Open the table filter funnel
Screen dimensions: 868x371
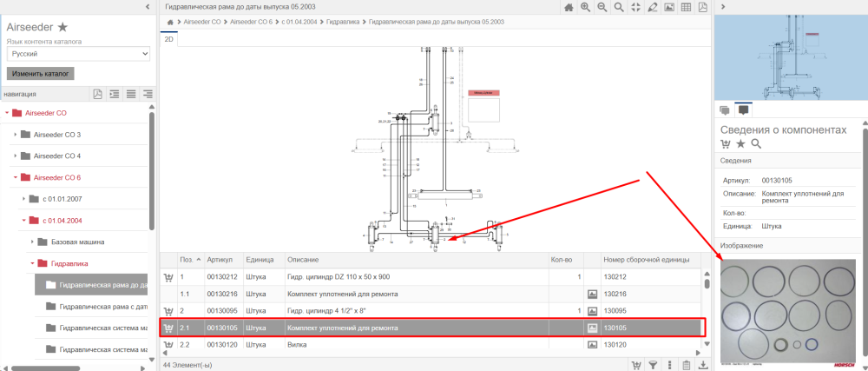click(x=654, y=365)
